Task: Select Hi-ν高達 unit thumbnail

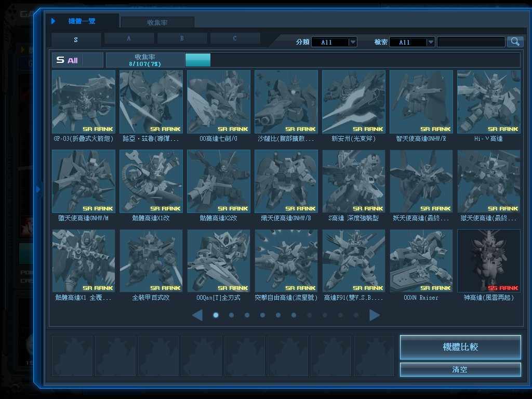Action: pos(488,102)
